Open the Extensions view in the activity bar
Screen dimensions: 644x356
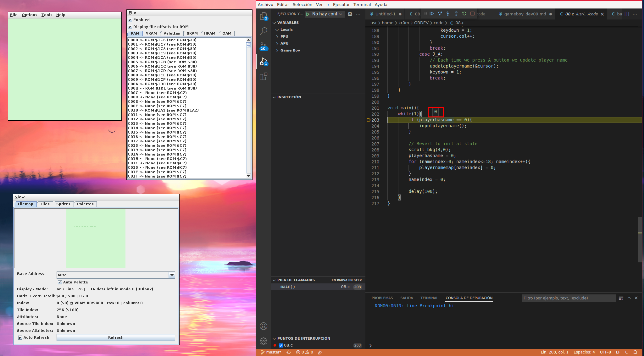tap(264, 77)
